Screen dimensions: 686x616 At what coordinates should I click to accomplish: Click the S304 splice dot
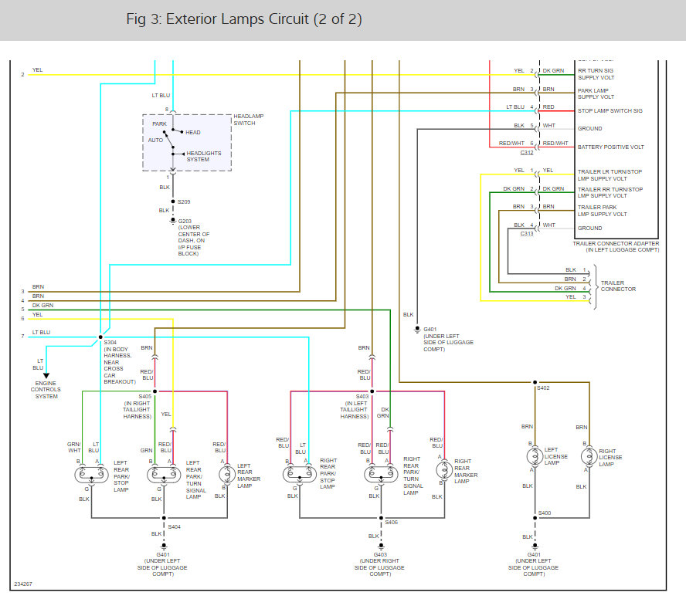pos(100,337)
